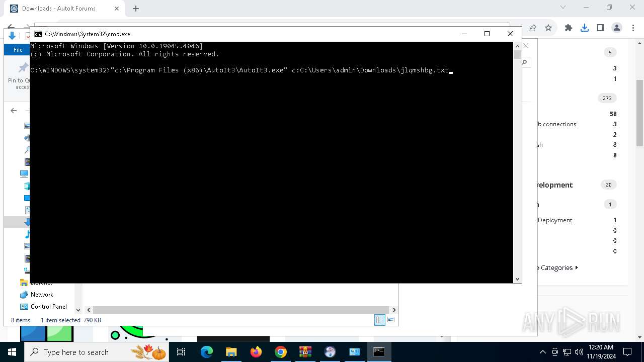Open Chrome tab search chevron
The height and width of the screenshot is (362, 644).
tap(563, 7)
